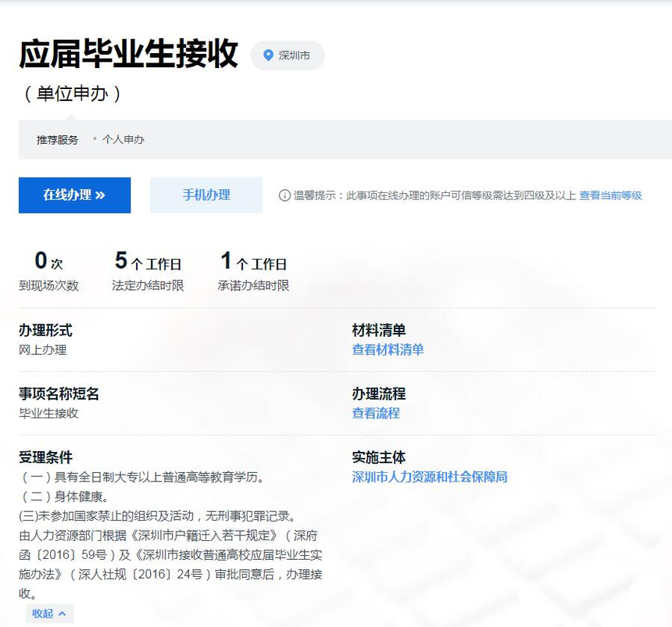Screen dimensions: 672x627
Task: Click the 温馨提示 account level notice text
Action: coord(434,195)
